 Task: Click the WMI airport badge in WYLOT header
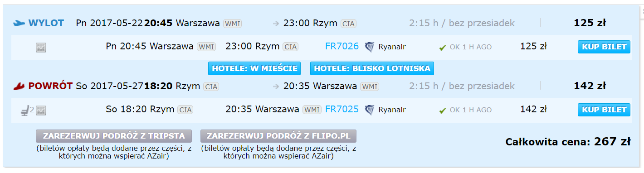click(x=233, y=24)
